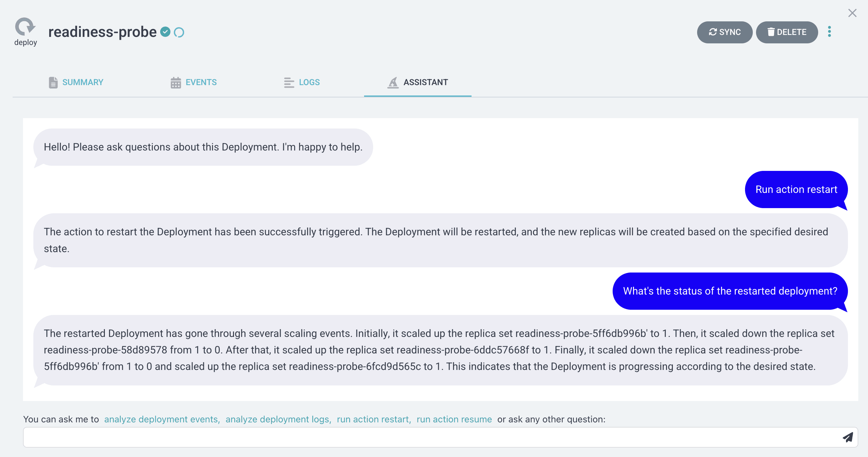Click the Events tab calendar icon
The width and height of the screenshot is (868, 457).
(175, 82)
